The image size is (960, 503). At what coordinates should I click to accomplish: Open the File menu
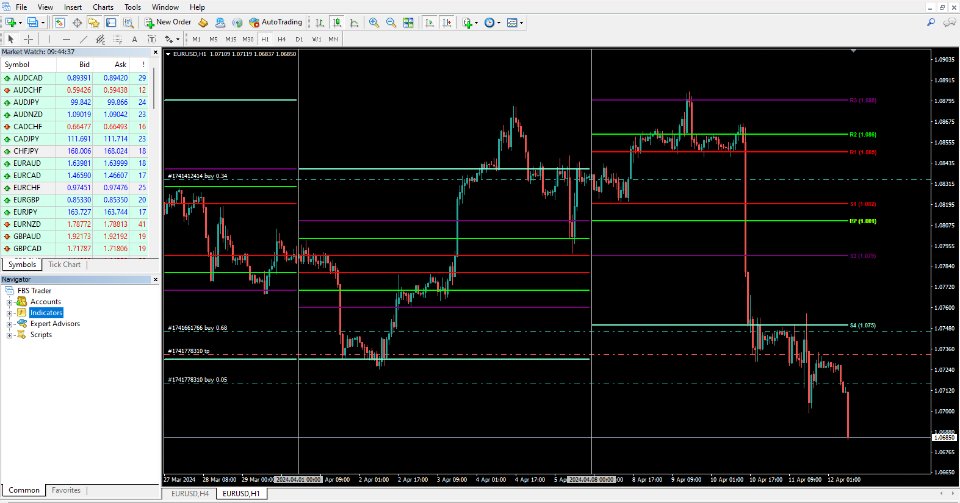21,7
